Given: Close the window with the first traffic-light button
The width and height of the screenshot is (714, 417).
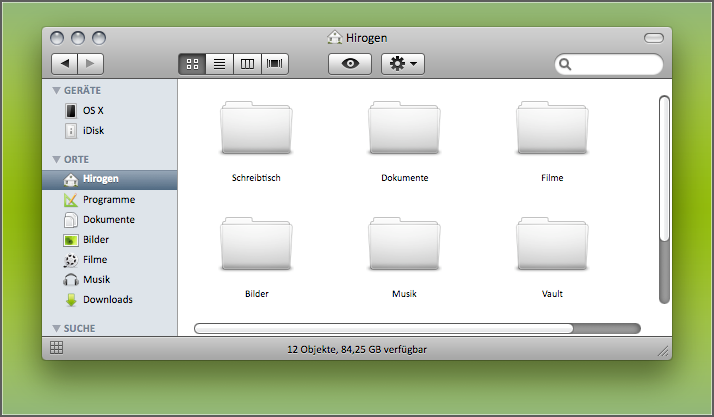Looking at the screenshot, I should (x=57, y=38).
